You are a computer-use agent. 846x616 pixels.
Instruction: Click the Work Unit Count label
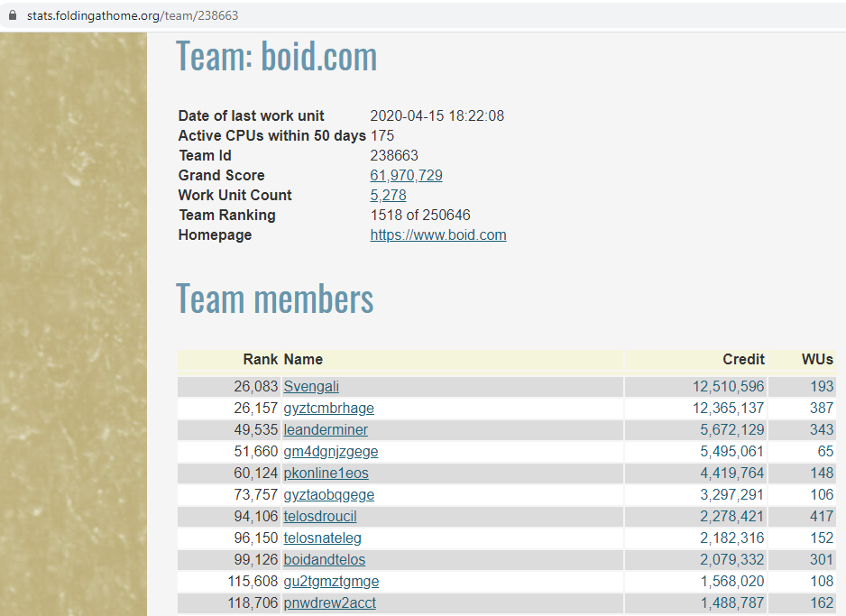[x=234, y=196]
